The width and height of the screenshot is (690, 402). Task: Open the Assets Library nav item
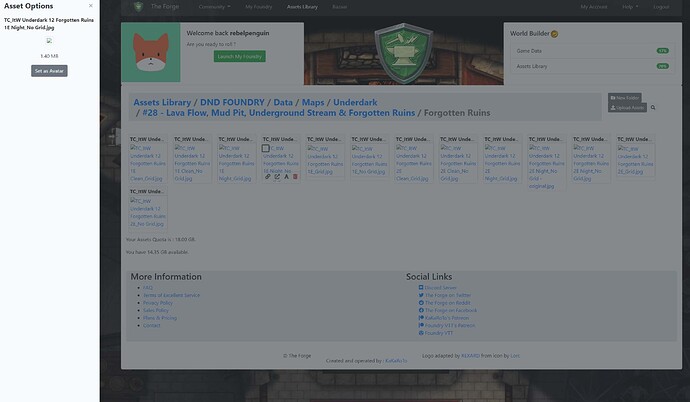tap(302, 7)
